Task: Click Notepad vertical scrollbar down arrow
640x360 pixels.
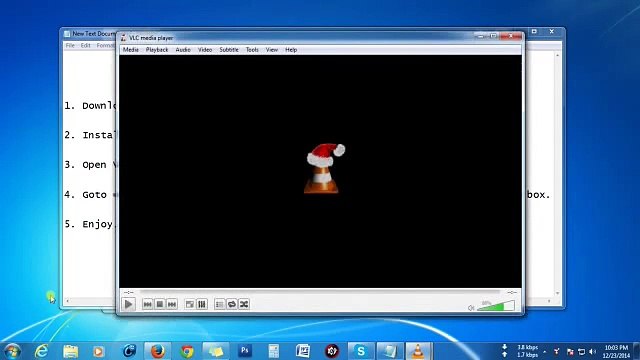Action: tap(558, 293)
